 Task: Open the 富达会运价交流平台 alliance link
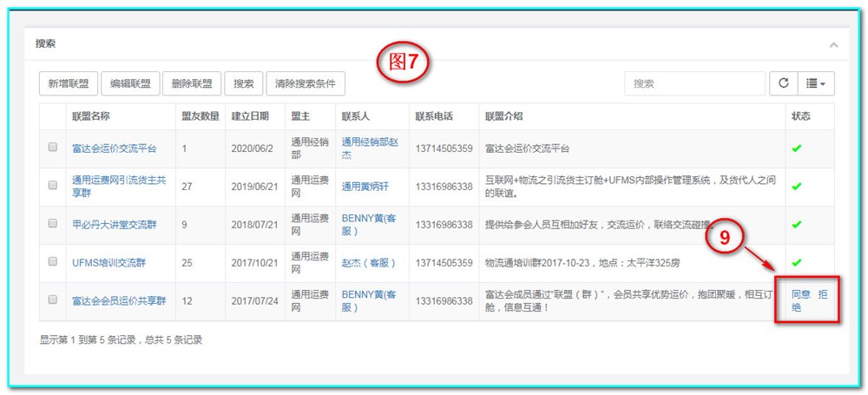coord(115,148)
